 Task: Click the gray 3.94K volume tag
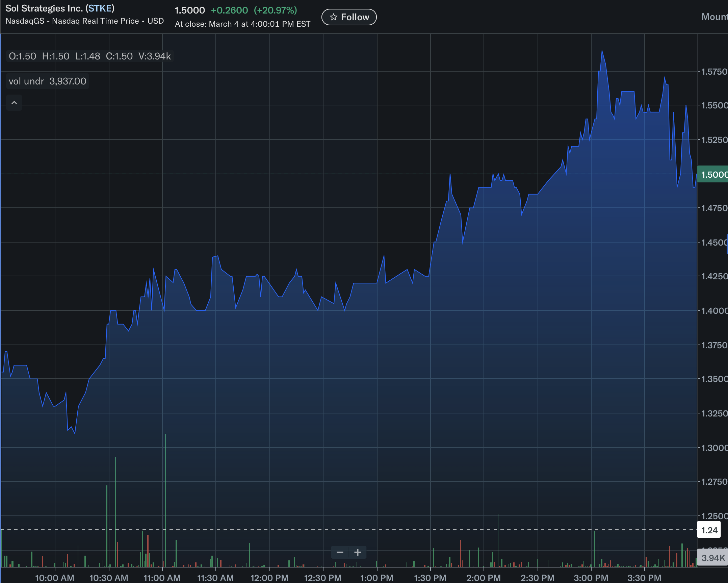[x=712, y=558]
